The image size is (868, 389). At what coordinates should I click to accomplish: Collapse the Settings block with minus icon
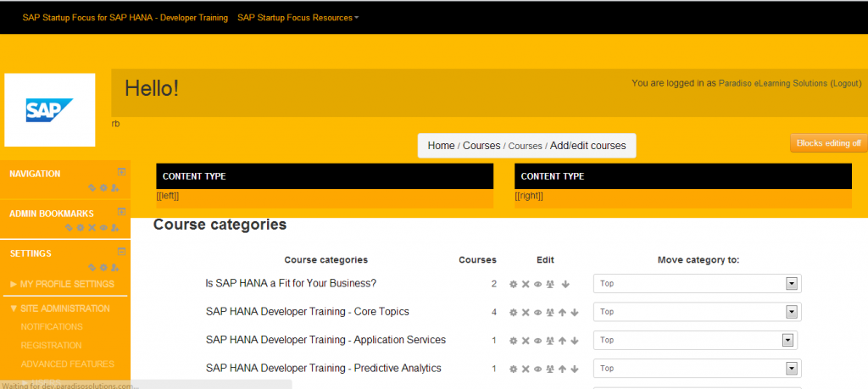[x=121, y=252]
